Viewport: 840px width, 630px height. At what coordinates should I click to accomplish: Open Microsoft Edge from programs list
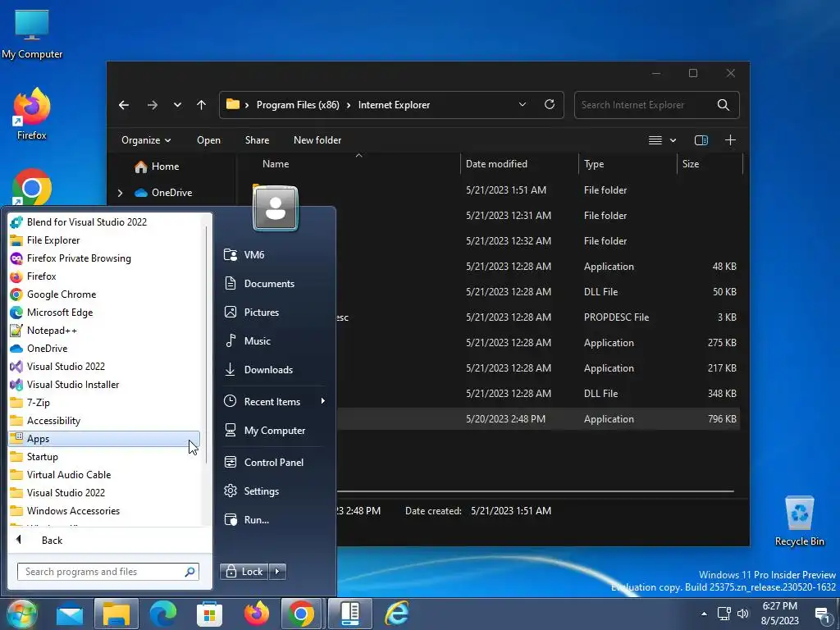pyautogui.click(x=59, y=313)
